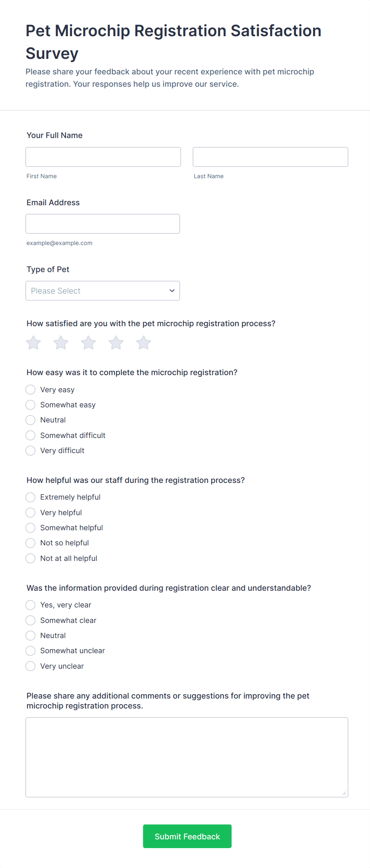Viewport: 370px width, 868px height.
Task: Mark staff as 'Not at all helpful'
Action: 30,558
